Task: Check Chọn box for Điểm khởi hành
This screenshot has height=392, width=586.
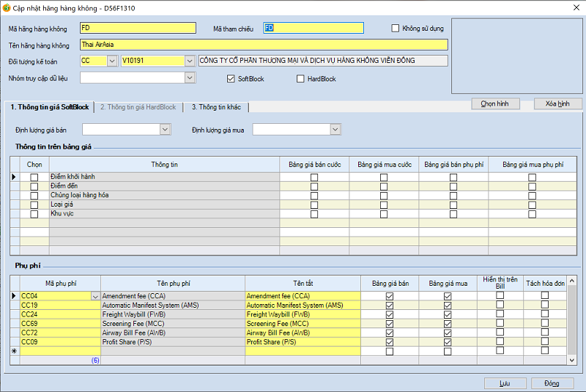Action: [34, 177]
